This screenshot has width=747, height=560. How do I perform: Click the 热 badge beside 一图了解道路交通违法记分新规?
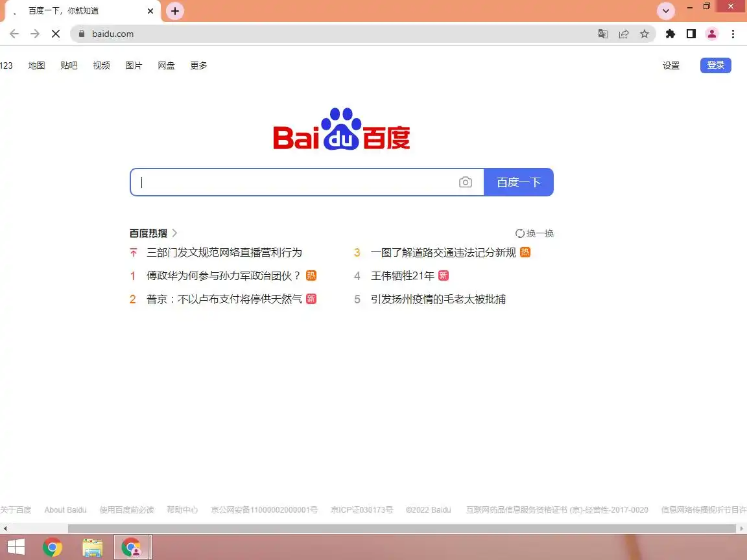pos(525,252)
